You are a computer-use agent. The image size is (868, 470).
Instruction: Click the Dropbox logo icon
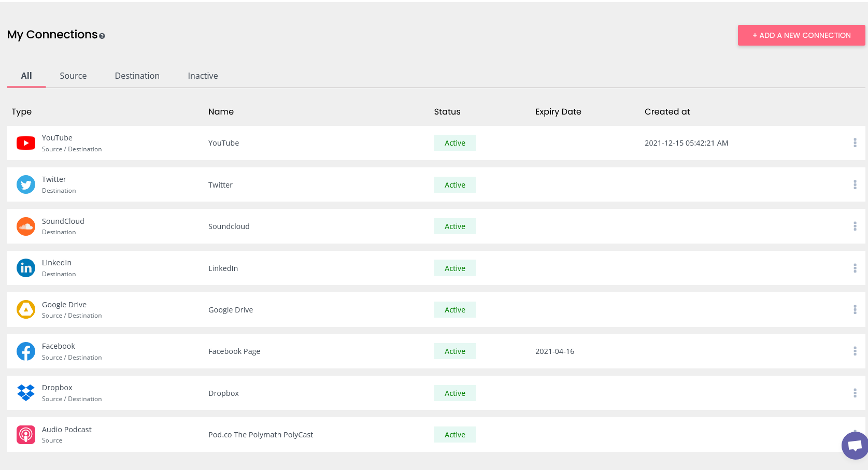(x=26, y=393)
